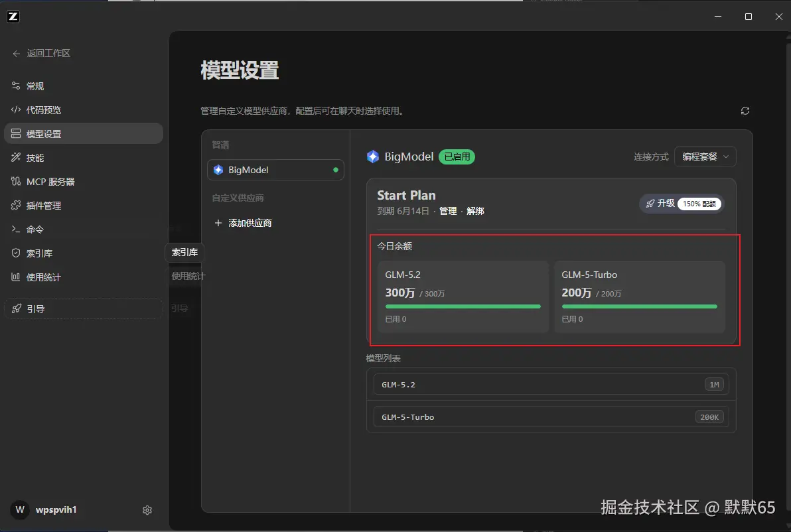Image resolution: width=791 pixels, height=532 pixels.
Task: Click the terminal icon next to 命令
Action: [16, 230]
